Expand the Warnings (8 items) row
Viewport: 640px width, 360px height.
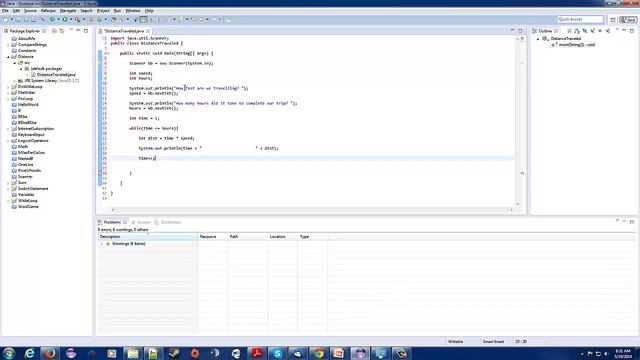click(102, 244)
